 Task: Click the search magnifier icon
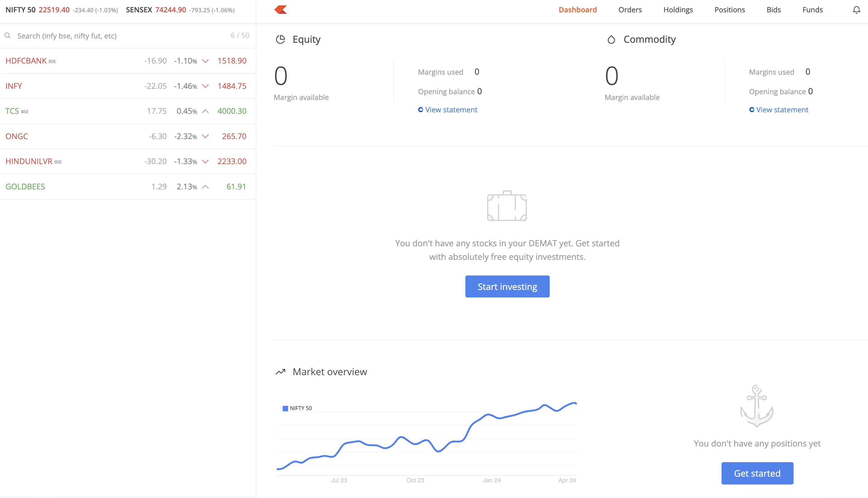click(x=8, y=36)
